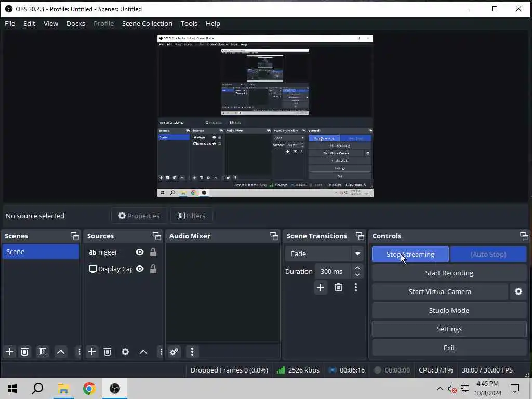Toggle Start Recording

tap(449, 273)
